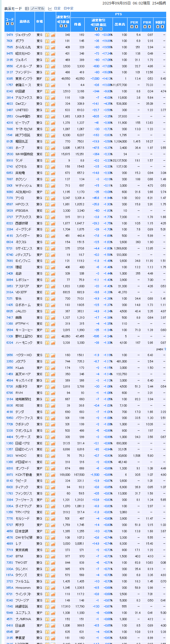The width and height of the screenshot is (170, 644).
Task: Open book info icon for 野村上証50 row
Action: pos(47,336)
